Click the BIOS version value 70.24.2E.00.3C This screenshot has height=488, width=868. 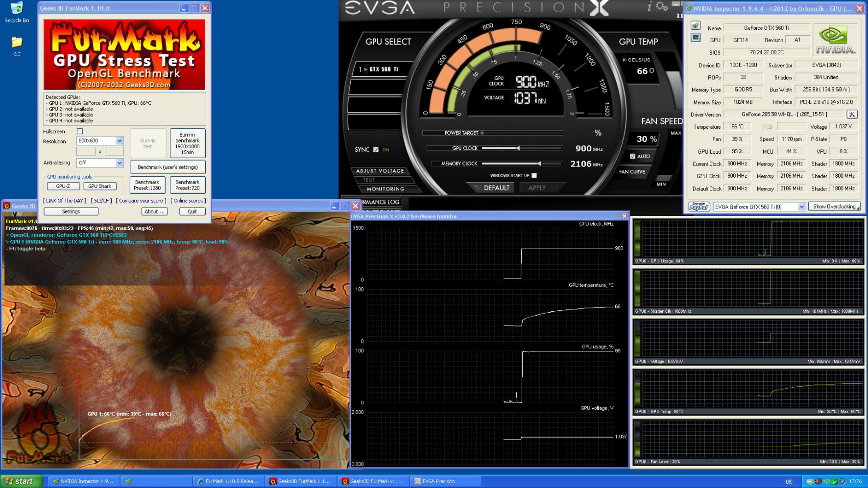pos(767,52)
